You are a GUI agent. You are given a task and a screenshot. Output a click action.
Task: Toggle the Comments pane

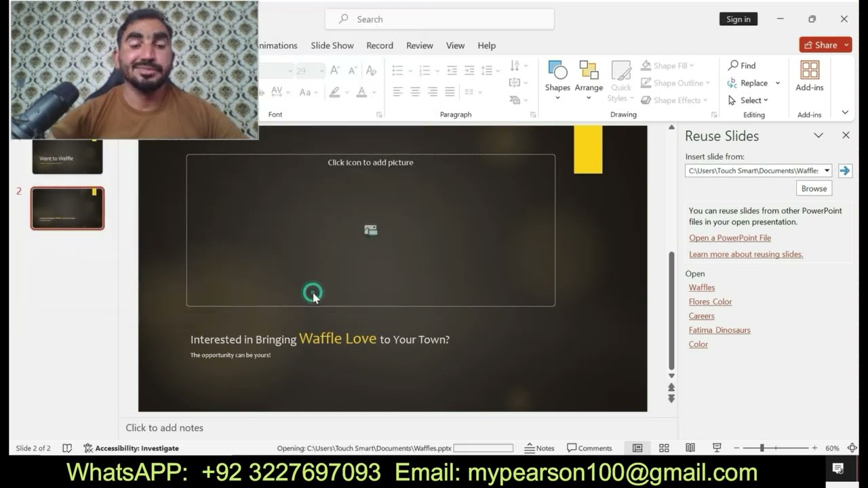pos(589,448)
